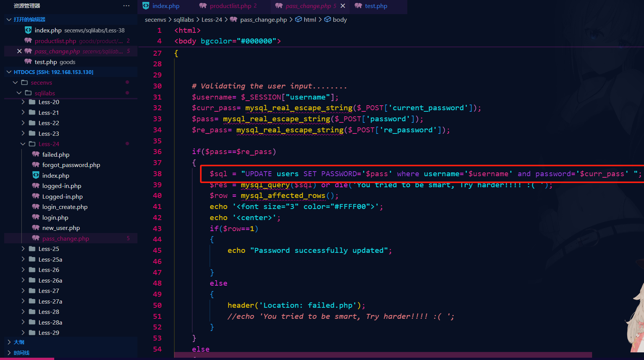
Task: Click the $username session assignment line
Action: click(x=265, y=97)
